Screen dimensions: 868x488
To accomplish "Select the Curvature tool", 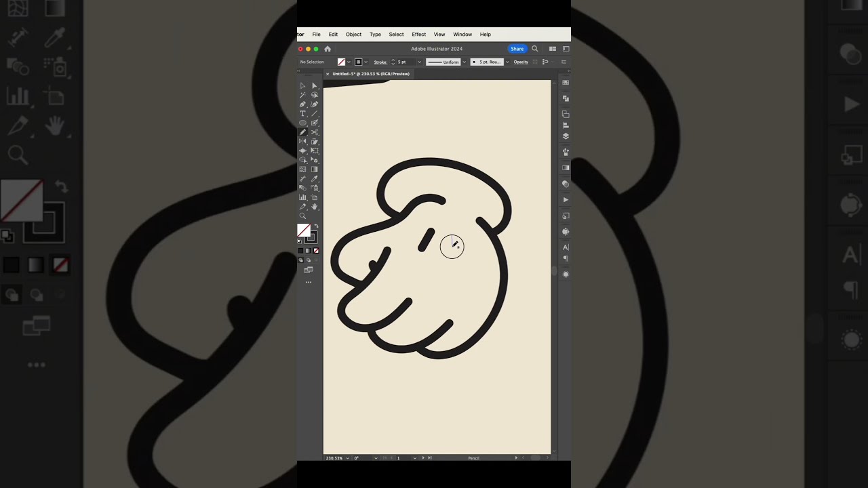I will tap(315, 104).
